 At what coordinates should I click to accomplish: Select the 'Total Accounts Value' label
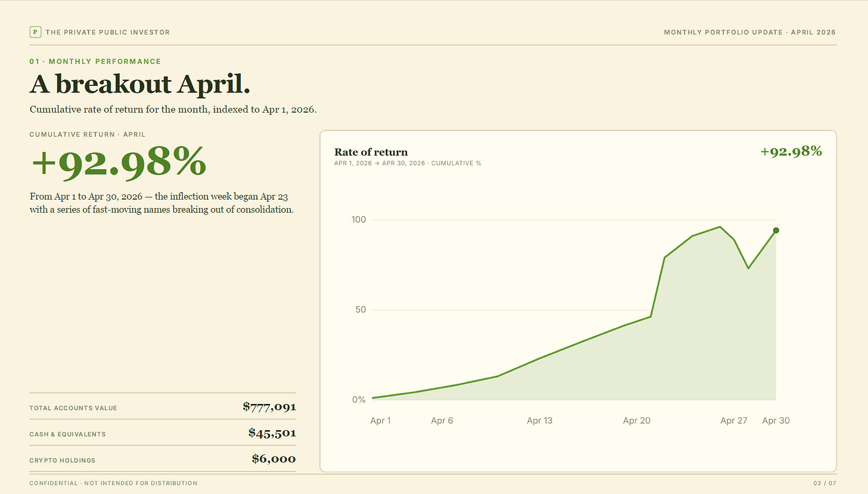coord(73,408)
